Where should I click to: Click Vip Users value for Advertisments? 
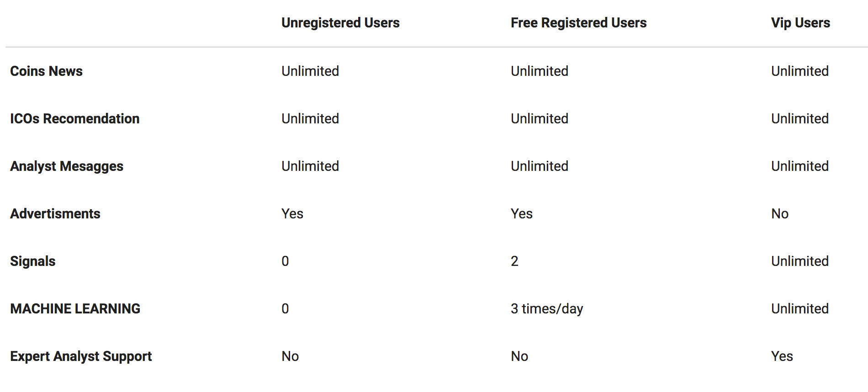(x=780, y=214)
